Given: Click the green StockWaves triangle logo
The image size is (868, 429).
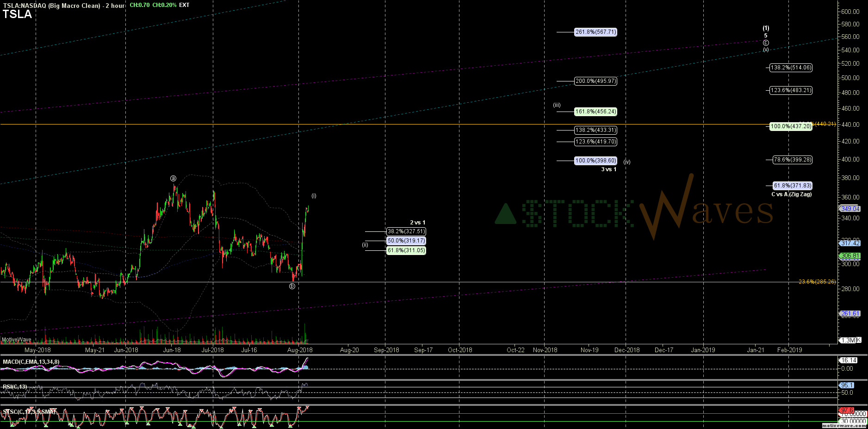Looking at the screenshot, I should click(505, 214).
